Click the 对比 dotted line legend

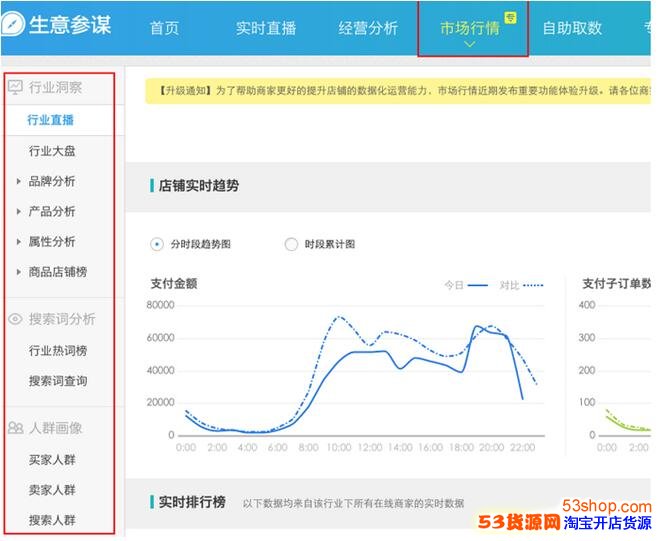coord(521,285)
